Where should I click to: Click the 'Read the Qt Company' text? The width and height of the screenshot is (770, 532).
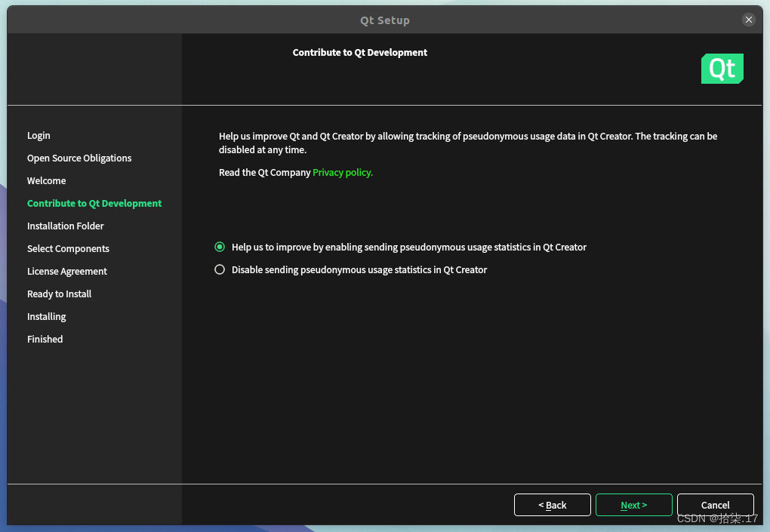(x=265, y=172)
